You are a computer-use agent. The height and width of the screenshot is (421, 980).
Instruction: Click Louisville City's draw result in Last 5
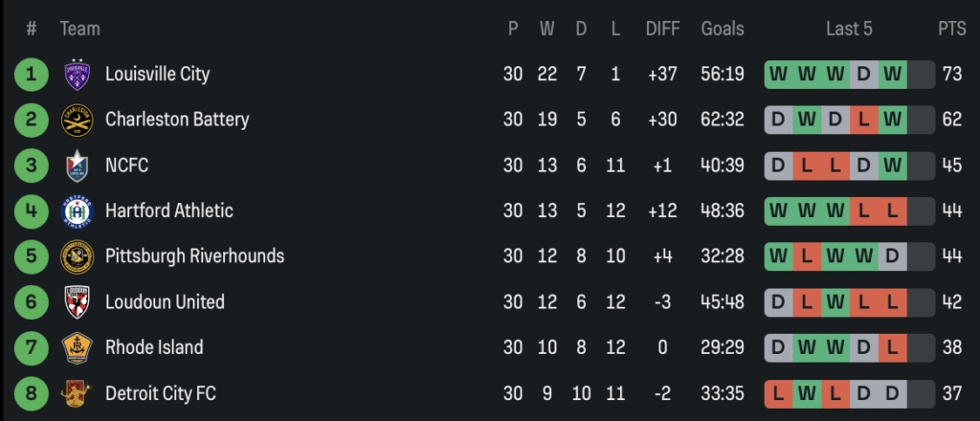[x=864, y=75]
